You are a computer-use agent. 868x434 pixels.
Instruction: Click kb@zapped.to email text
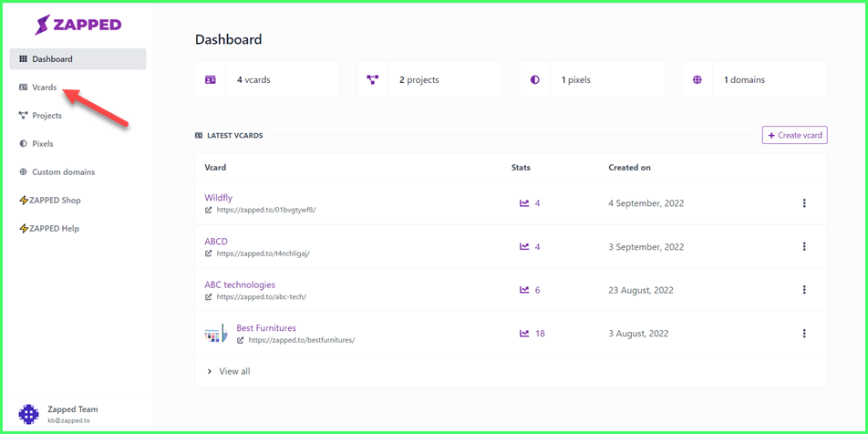[x=68, y=420]
